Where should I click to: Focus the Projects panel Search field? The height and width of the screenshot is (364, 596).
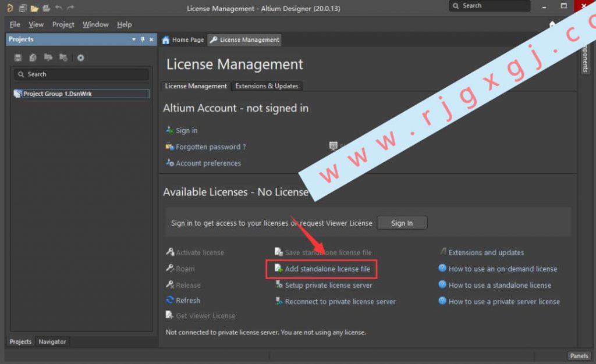coord(81,74)
